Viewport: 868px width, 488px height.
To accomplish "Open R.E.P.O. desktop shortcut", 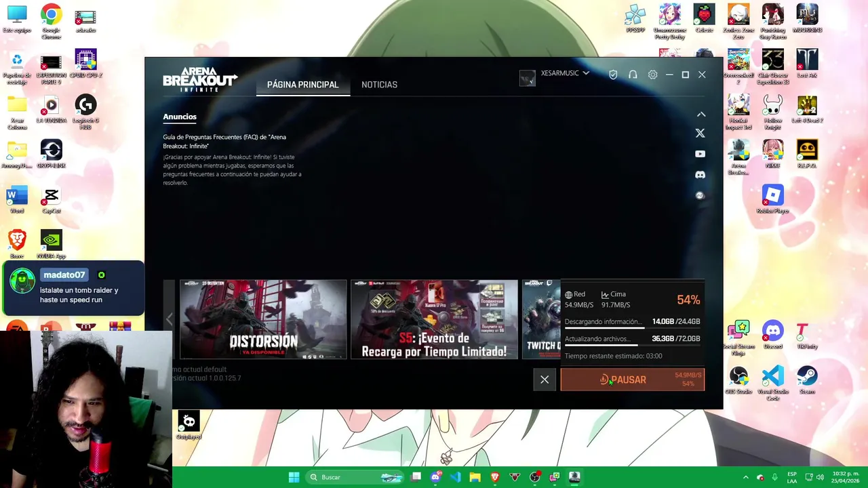I will pos(807,154).
